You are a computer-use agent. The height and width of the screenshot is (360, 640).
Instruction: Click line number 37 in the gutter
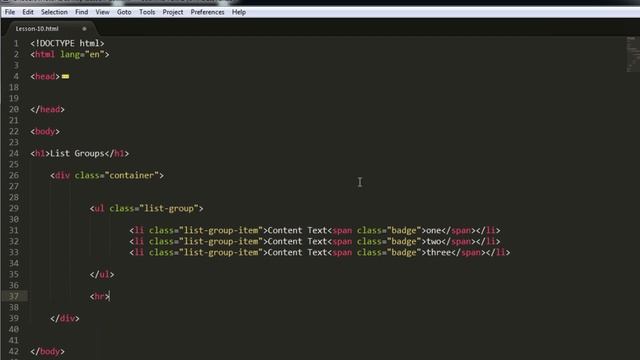(x=13, y=296)
